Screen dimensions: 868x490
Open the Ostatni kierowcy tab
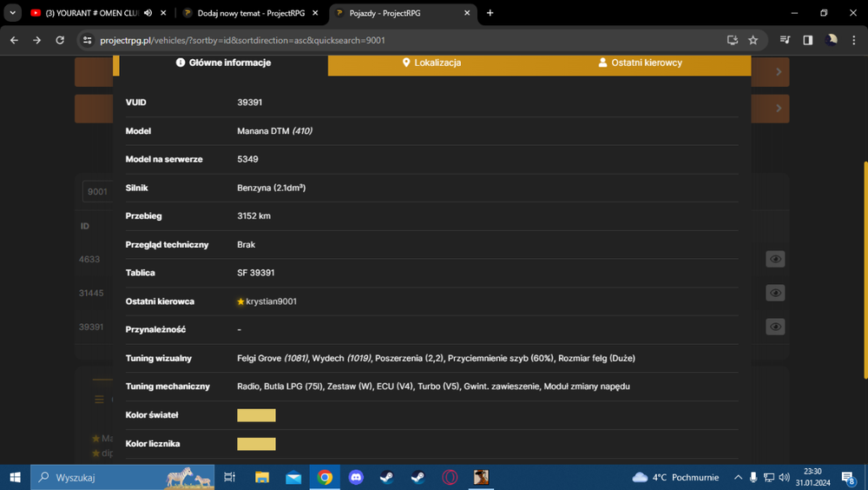coord(640,63)
